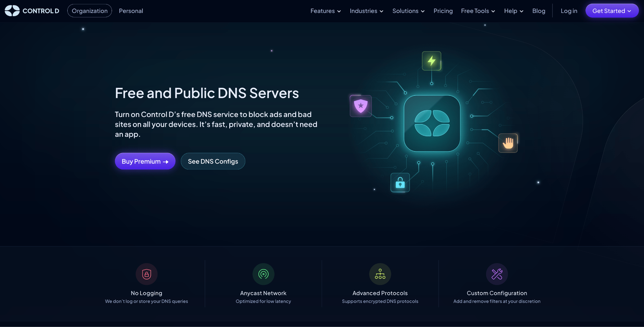Click the green lightning bolt icon
The image size is (644, 327).
(431, 61)
